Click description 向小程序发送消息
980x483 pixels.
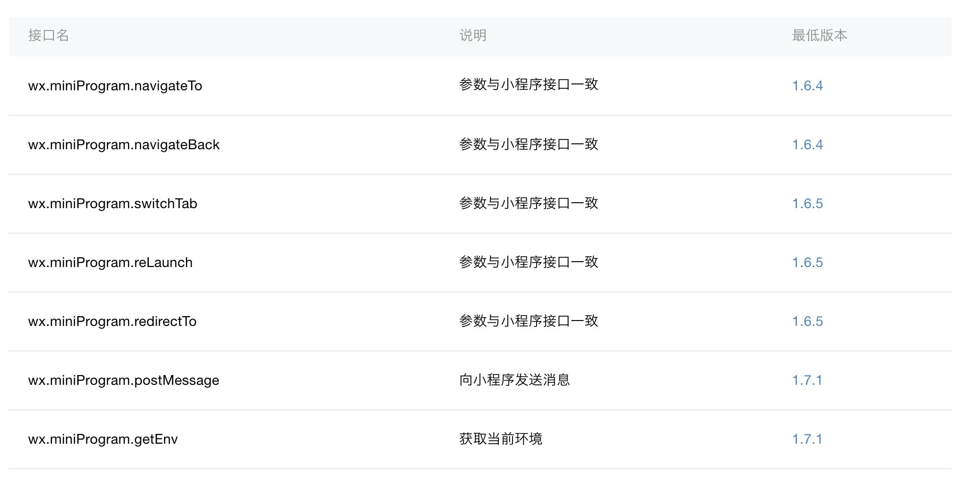point(514,380)
